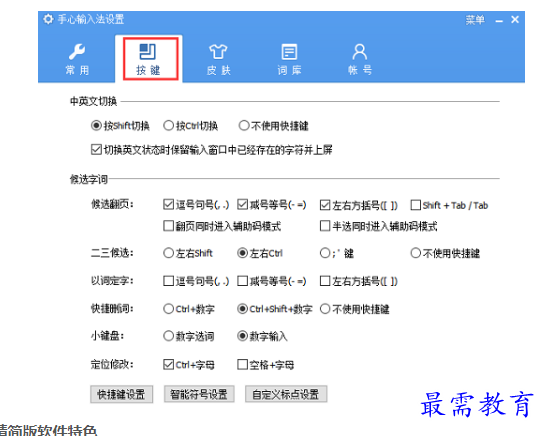Enable Shift + Tab / Tab paging checkbox
This screenshot has height=436, width=542.
(x=415, y=205)
